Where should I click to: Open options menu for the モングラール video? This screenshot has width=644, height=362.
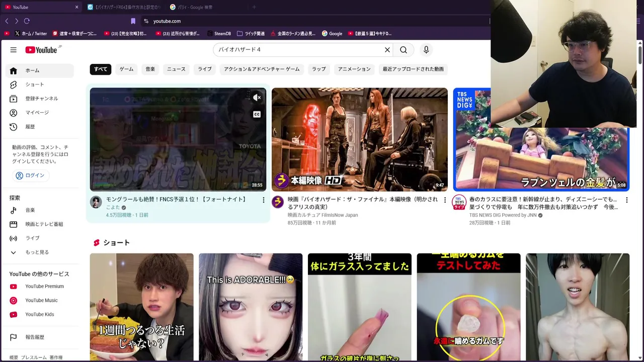pos(263,200)
